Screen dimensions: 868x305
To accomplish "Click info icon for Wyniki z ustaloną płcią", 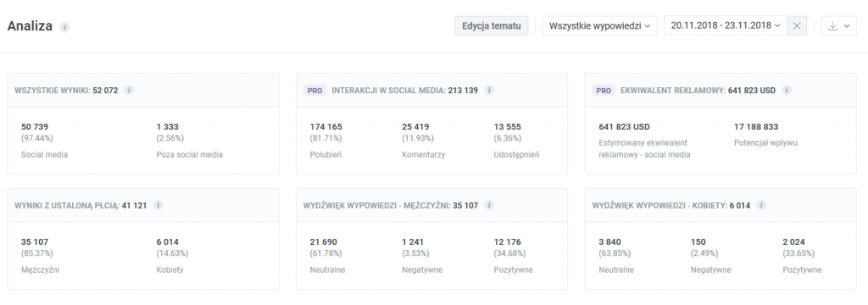I will tap(158, 205).
